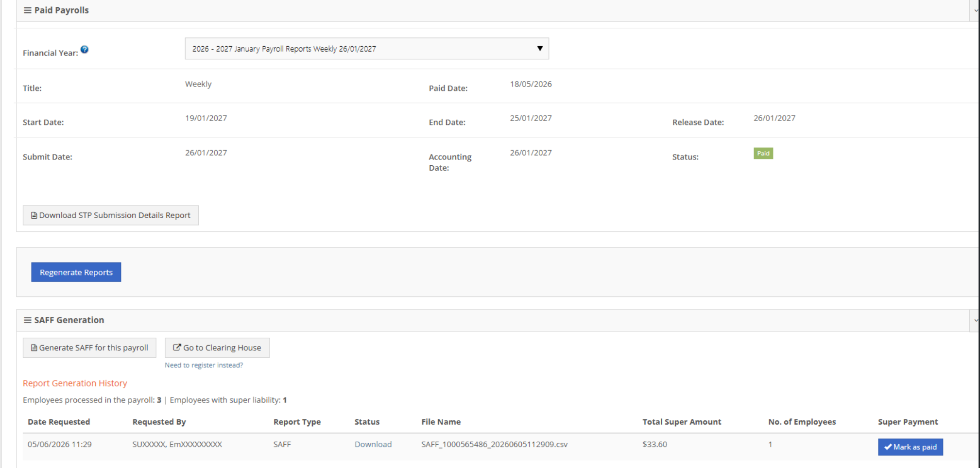Click the Paid Date value 18/05/2026
Image resolution: width=980 pixels, height=468 pixels.
click(531, 84)
